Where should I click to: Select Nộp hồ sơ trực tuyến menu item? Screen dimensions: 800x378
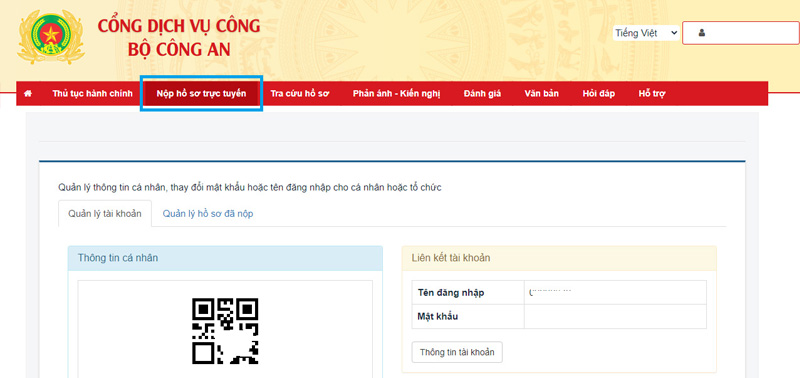click(x=202, y=93)
